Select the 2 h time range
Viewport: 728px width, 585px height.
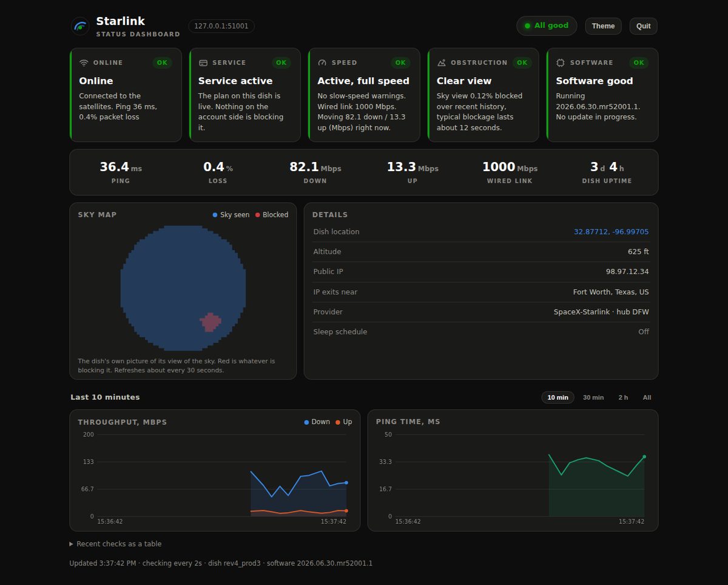coord(623,397)
